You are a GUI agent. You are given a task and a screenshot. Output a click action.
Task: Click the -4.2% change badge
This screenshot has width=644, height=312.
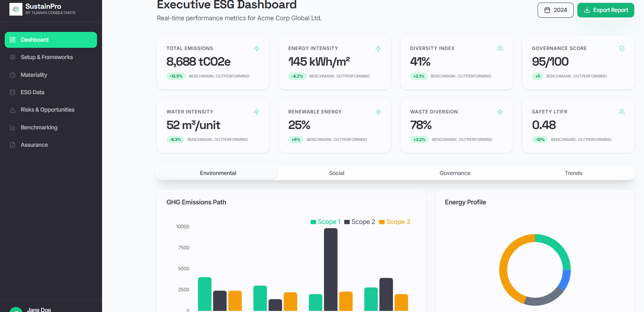click(x=297, y=76)
